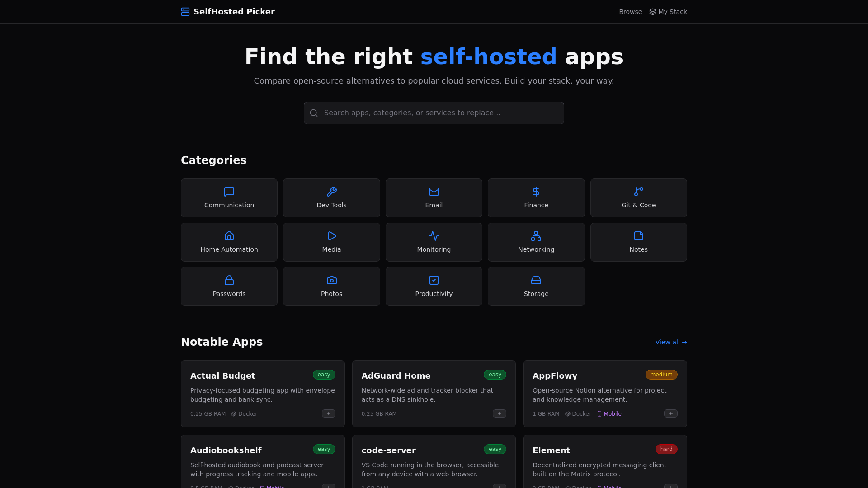Click the 0.25 GB RAM text on Actual Budget
This screenshot has height=488, width=868.
[x=208, y=414]
